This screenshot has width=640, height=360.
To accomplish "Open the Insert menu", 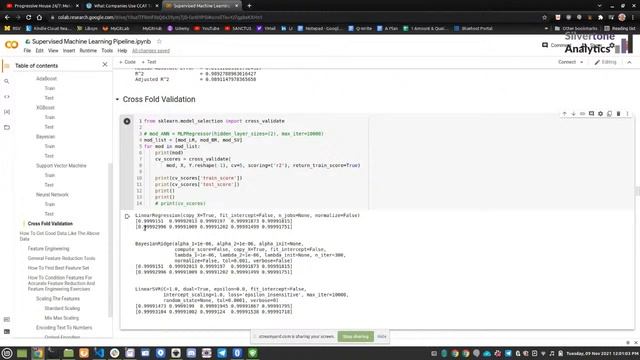I will click(69, 51).
